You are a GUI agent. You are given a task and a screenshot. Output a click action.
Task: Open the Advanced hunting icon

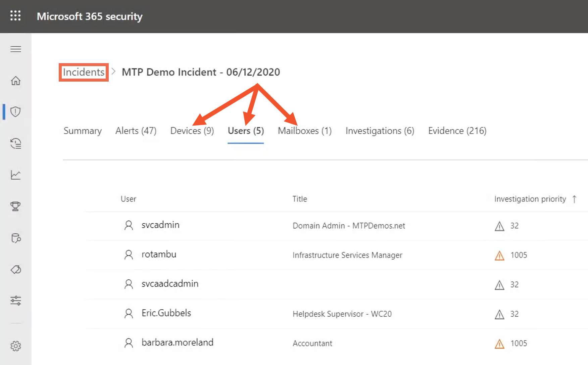click(x=16, y=238)
